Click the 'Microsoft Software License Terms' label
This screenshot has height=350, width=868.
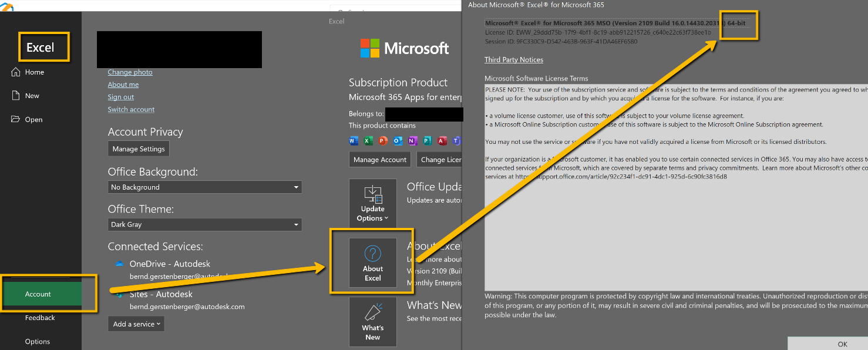tap(536, 79)
